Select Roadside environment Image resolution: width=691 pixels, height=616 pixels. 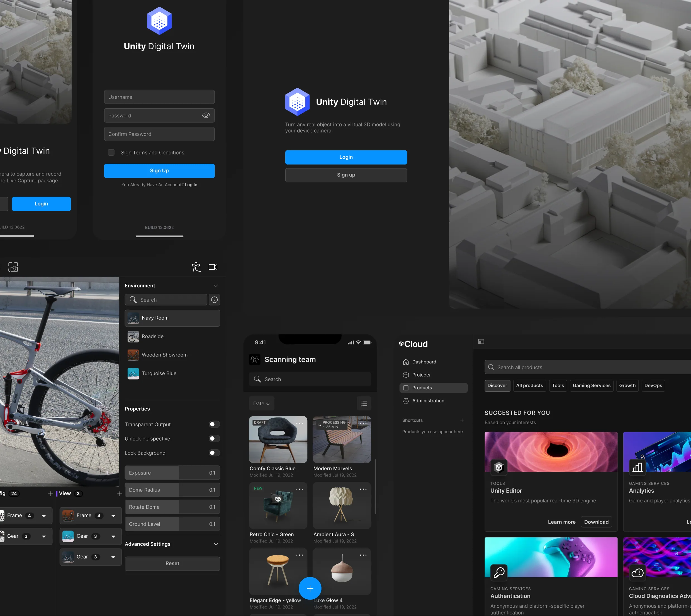pos(172,336)
